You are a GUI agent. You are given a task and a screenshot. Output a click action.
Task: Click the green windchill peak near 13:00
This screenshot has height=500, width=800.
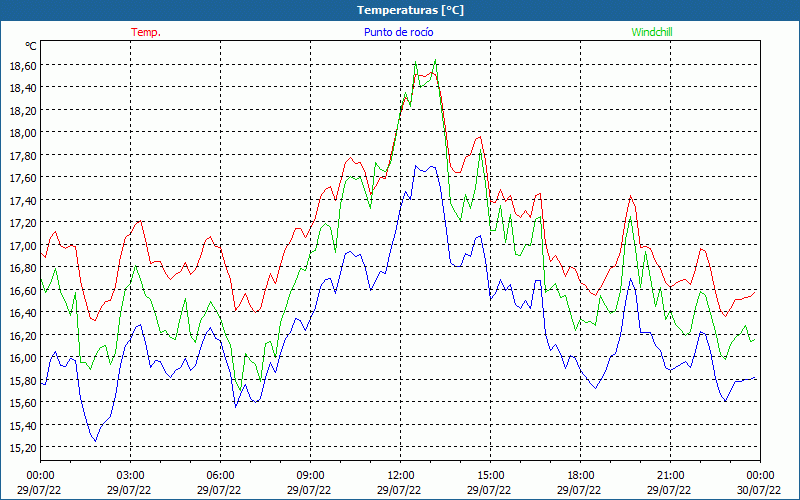pos(435,60)
